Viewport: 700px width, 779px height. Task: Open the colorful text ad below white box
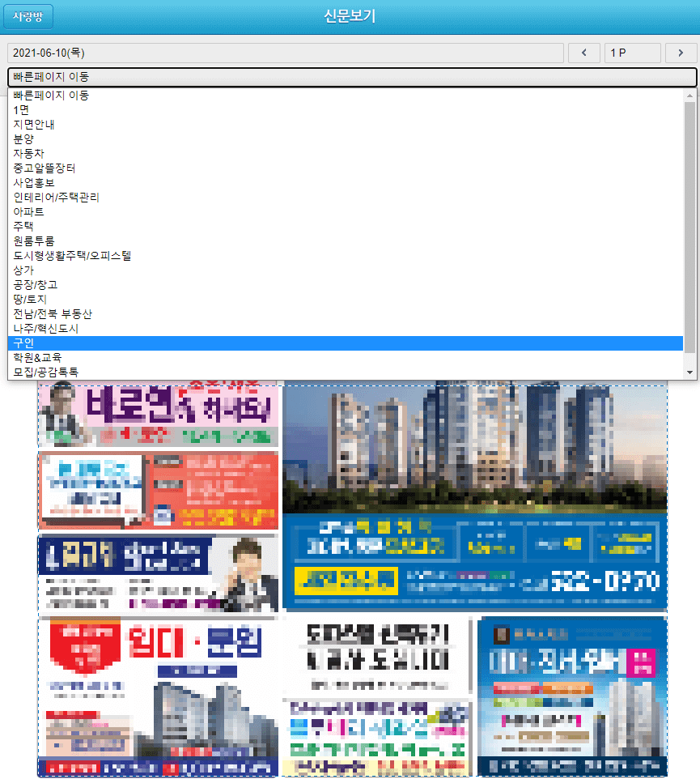tap(377, 737)
